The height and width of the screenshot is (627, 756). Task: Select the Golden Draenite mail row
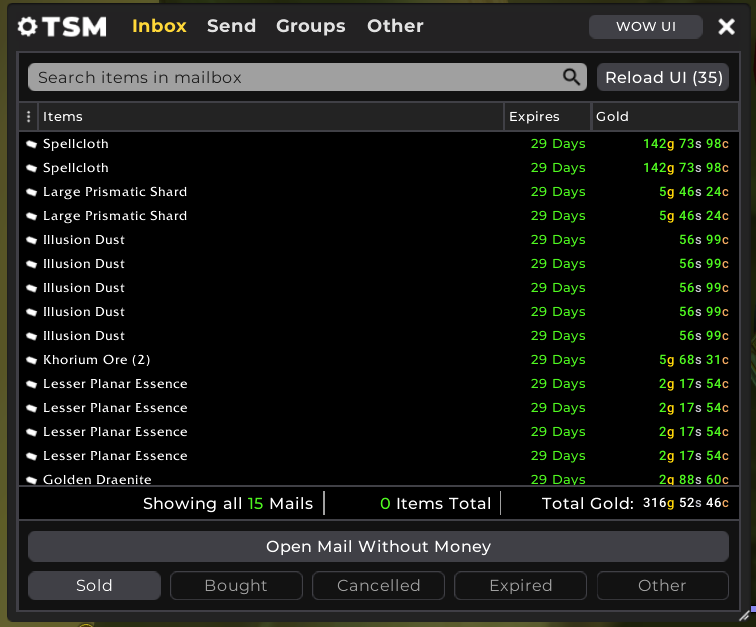tap(378, 477)
